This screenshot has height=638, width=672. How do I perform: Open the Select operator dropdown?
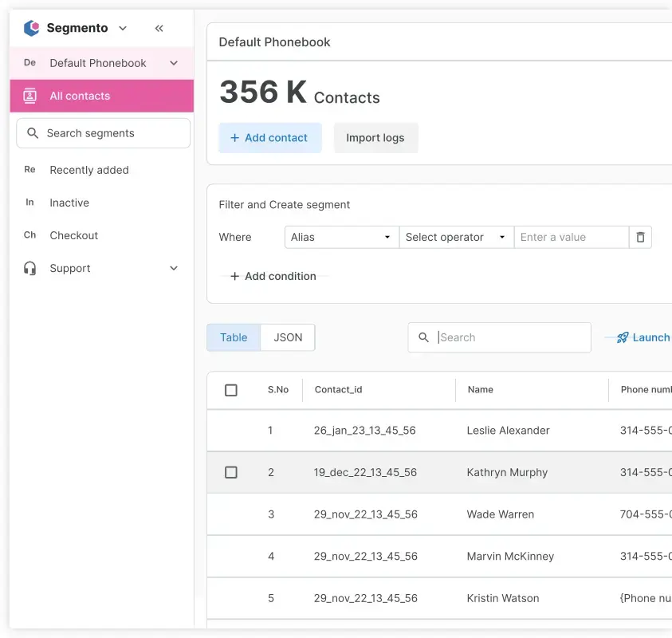456,237
